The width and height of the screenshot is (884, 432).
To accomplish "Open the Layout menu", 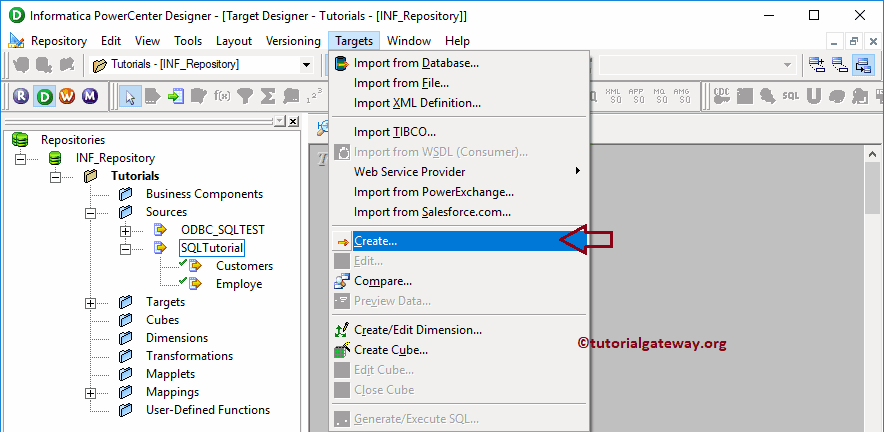I will (x=234, y=41).
